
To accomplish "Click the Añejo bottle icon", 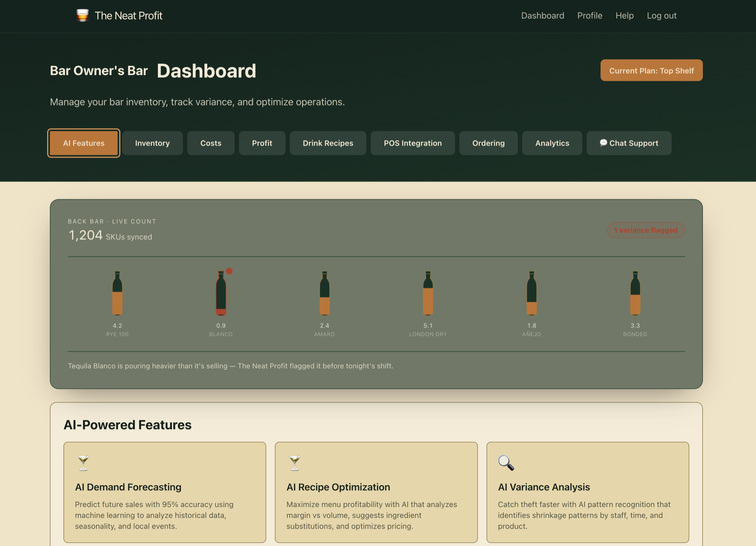I will (532, 293).
